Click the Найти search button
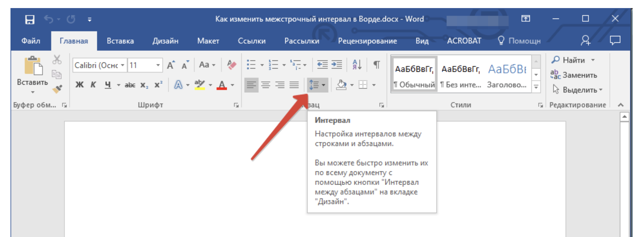 click(x=569, y=60)
